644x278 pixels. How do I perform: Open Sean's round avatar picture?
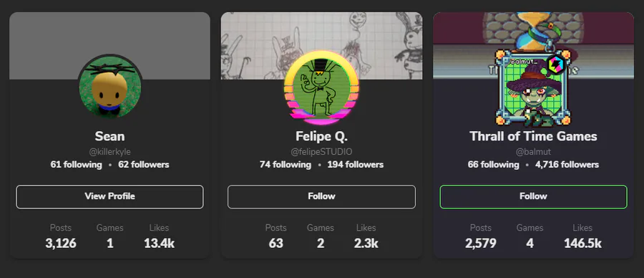coord(109,86)
